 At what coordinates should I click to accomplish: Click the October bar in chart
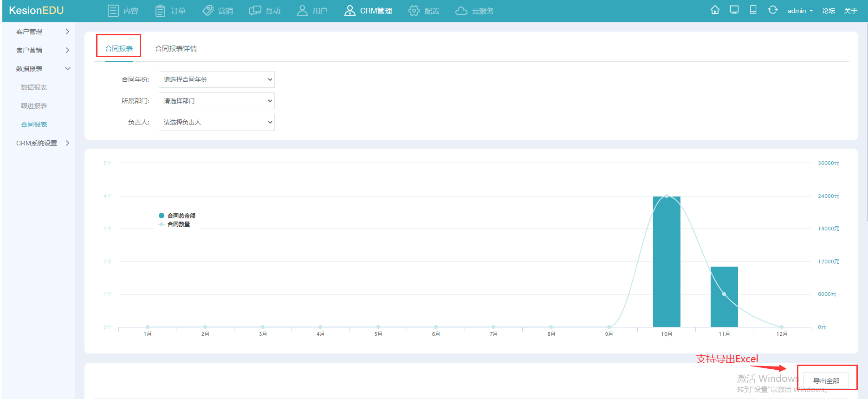click(x=667, y=262)
